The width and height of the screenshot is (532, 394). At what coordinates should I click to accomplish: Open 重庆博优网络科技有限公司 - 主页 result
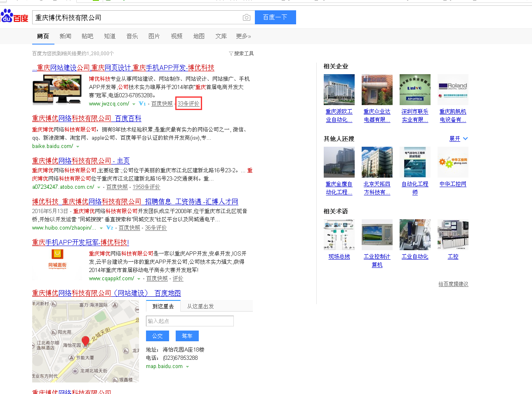pyautogui.click(x=81, y=161)
